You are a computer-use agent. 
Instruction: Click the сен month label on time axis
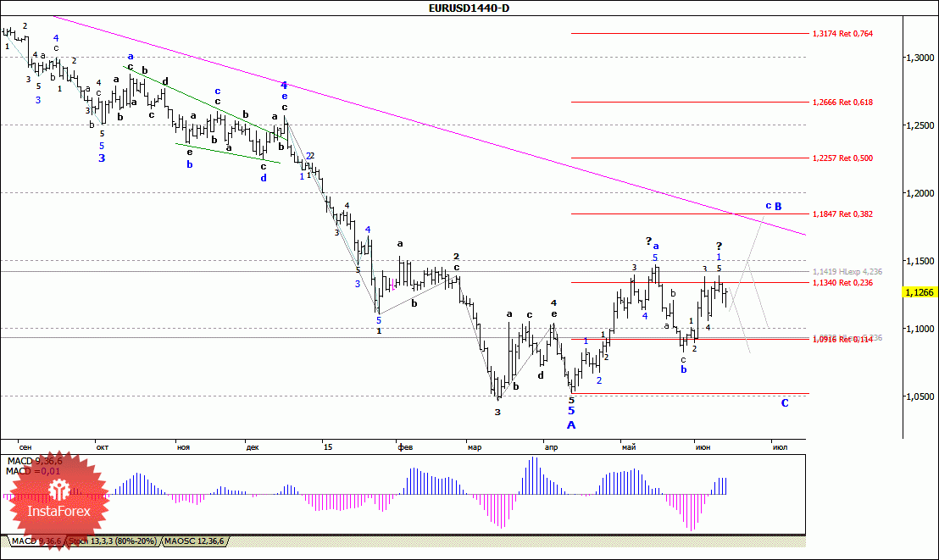[25, 447]
